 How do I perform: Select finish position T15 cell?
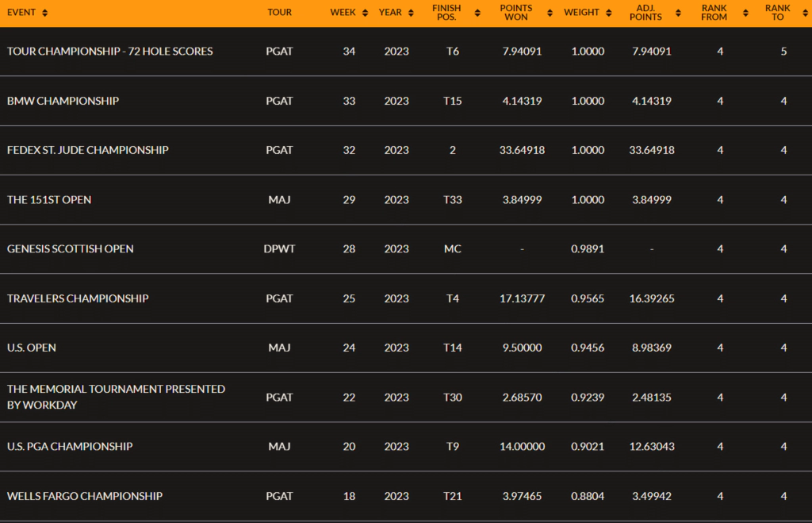[x=453, y=101]
